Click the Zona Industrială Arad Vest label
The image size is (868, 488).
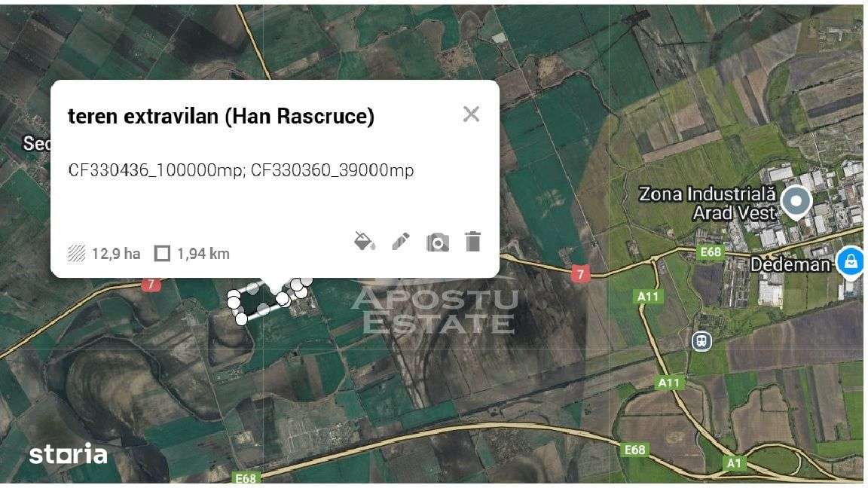coord(708,203)
